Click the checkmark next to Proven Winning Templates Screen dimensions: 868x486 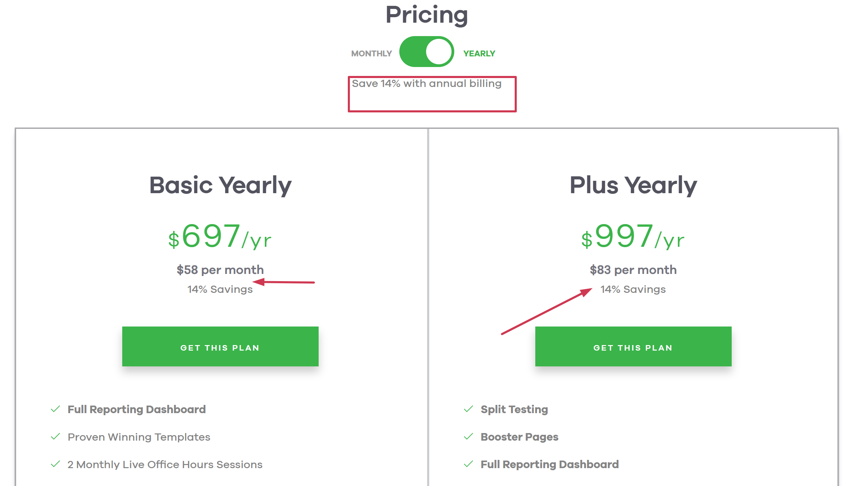(56, 437)
